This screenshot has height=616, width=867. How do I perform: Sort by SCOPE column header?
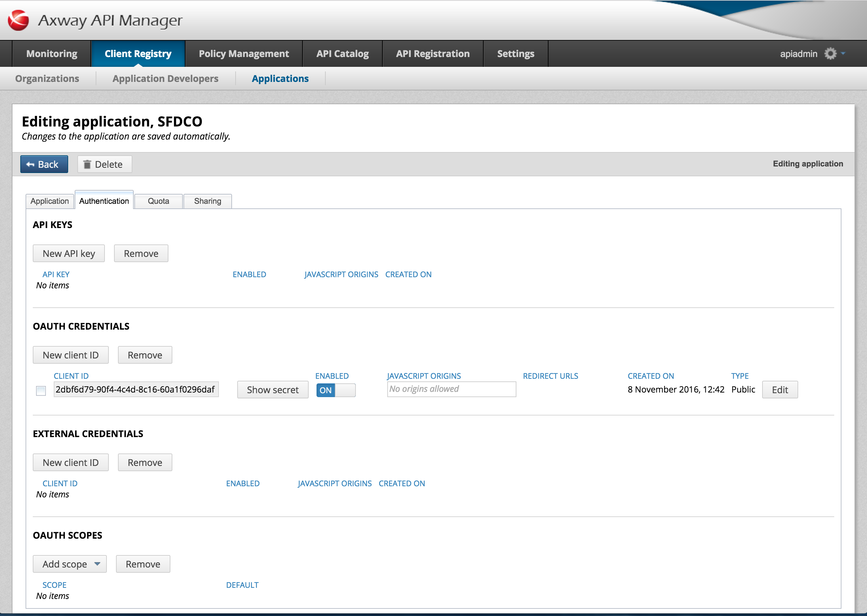pos(54,585)
